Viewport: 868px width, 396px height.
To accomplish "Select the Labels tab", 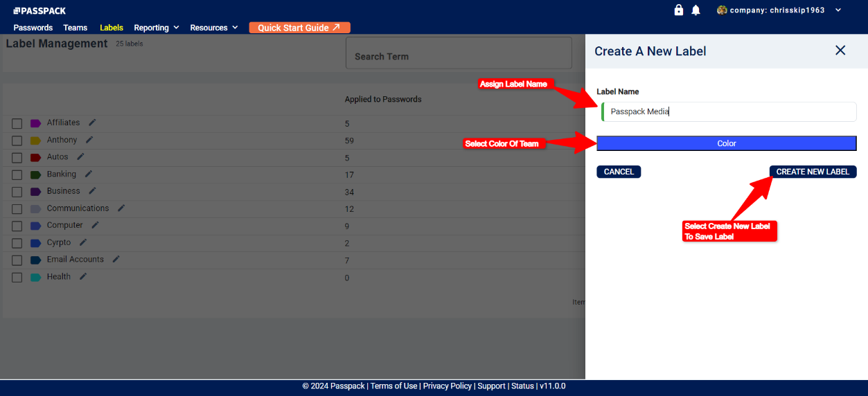I will click(112, 28).
